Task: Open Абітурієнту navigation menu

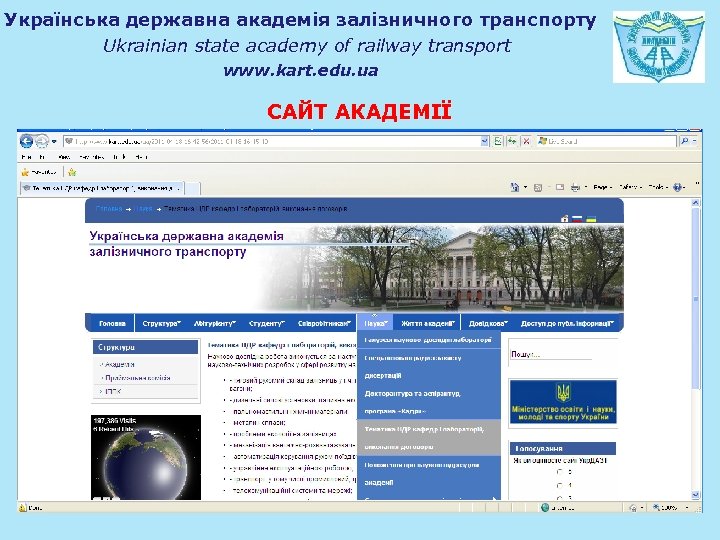Action: (x=214, y=324)
